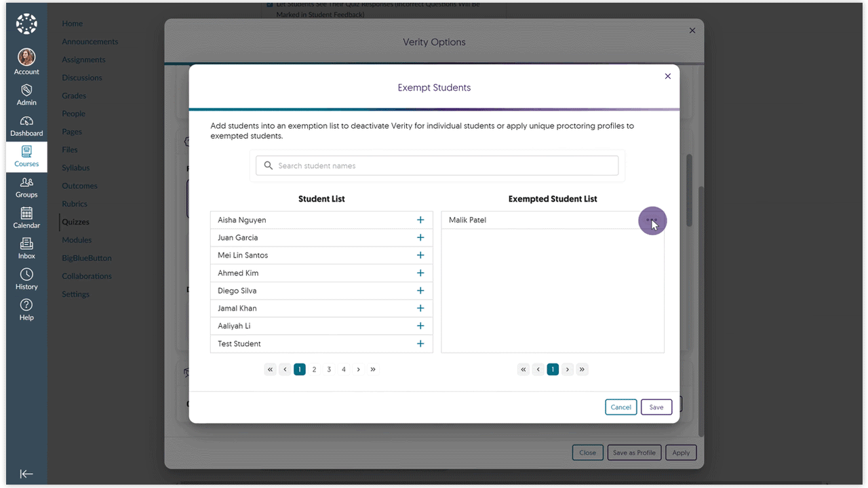Close the Exempt Students dialog with X
Screen dimensions: 868x488
pos(668,76)
